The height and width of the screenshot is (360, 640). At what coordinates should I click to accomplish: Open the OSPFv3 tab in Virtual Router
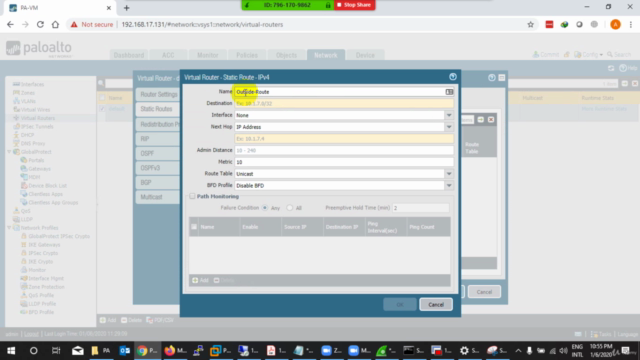click(158, 168)
